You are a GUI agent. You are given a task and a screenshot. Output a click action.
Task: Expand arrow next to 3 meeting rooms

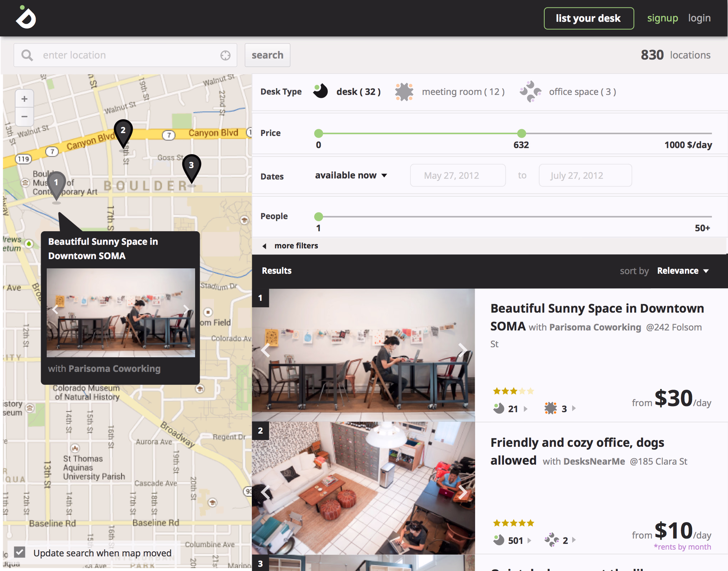(x=574, y=408)
